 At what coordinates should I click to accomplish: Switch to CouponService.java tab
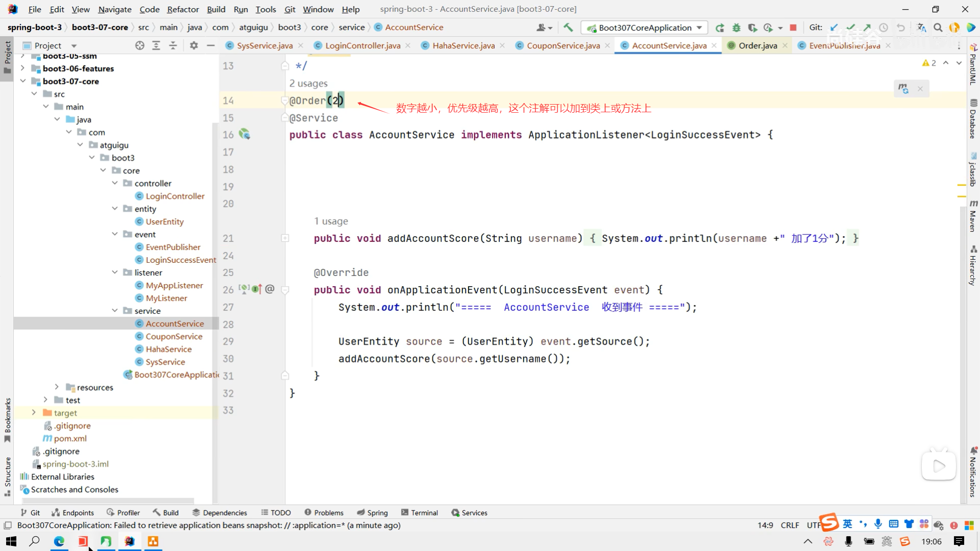[563, 45]
